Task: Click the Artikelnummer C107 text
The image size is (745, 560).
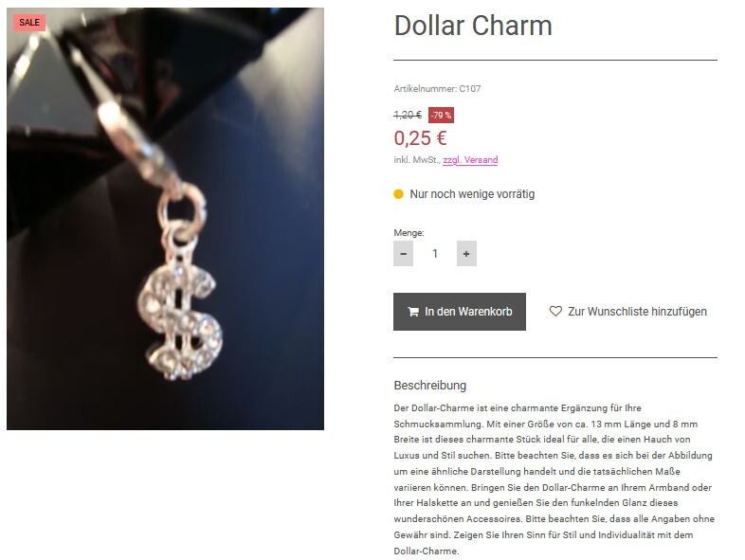Action: pos(437,89)
